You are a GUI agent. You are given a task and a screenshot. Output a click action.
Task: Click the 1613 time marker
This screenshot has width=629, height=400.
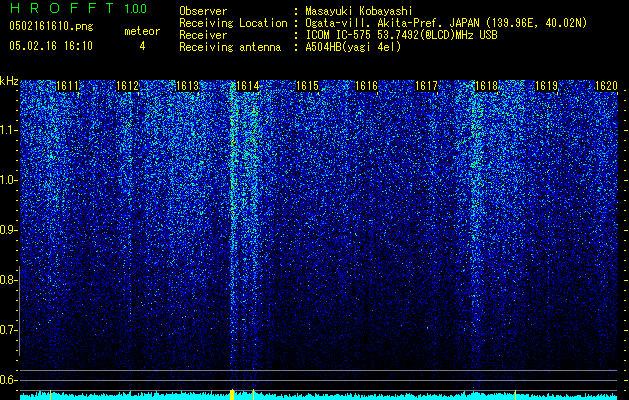(187, 86)
